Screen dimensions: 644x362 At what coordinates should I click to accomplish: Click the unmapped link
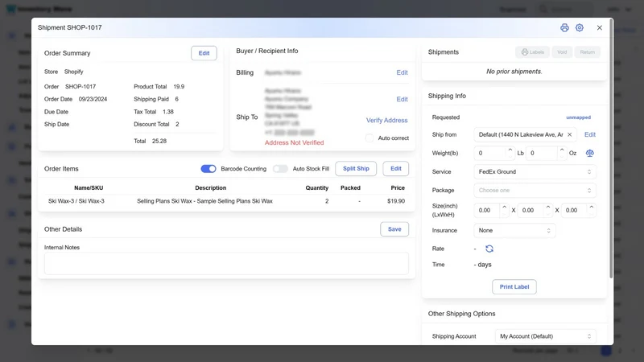(x=578, y=117)
